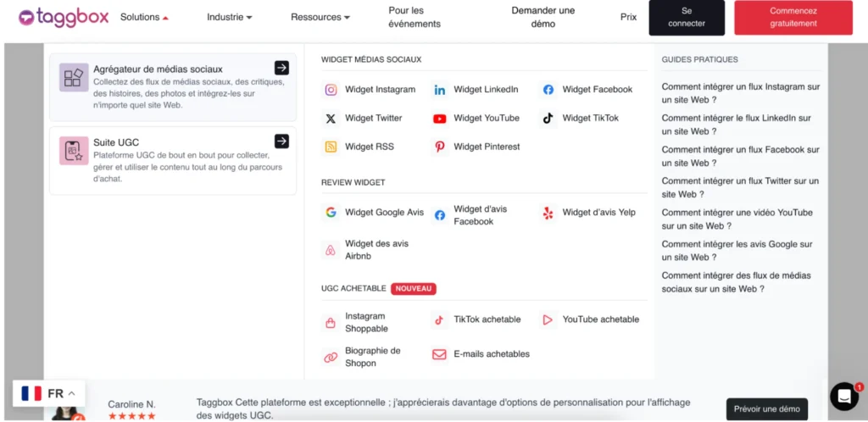Viewport: 868px width, 422px height.
Task: Click the Instagram Shoppable bag icon
Action: point(331,323)
